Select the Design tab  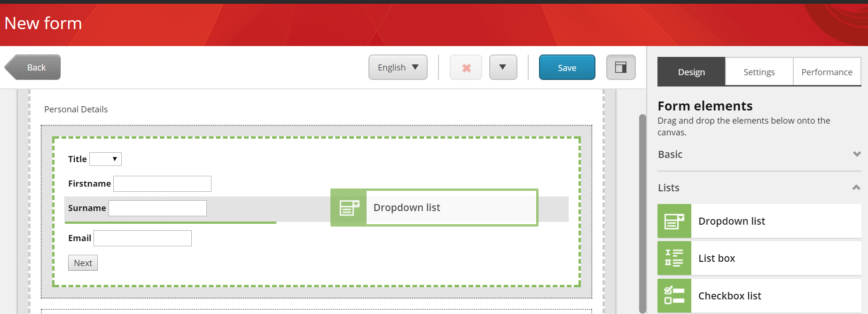click(x=691, y=72)
